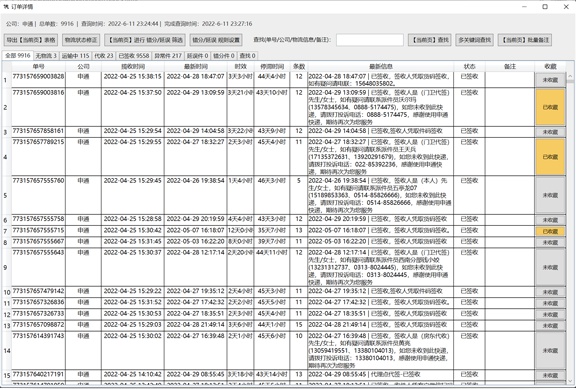This screenshot has height=389, width=576.
Task: Click the 状态 column header
Action: [x=469, y=66]
